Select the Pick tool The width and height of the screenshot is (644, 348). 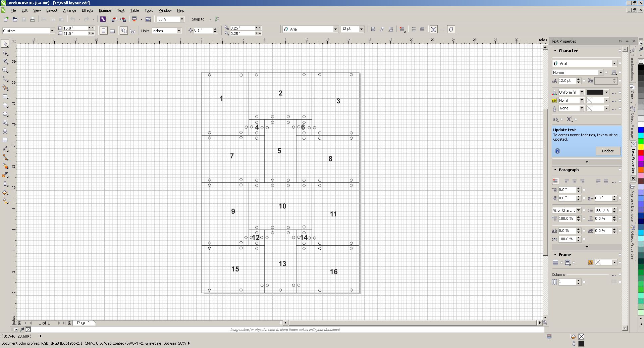[x=5, y=44]
